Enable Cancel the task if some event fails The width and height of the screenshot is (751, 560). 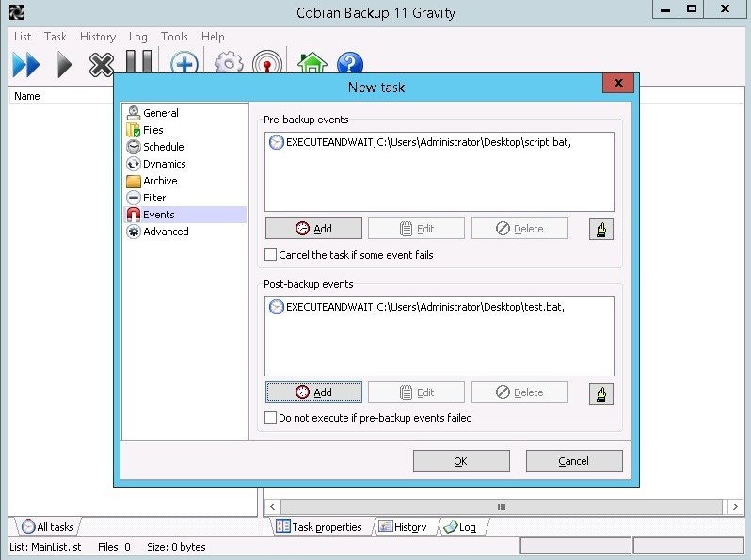click(x=271, y=255)
